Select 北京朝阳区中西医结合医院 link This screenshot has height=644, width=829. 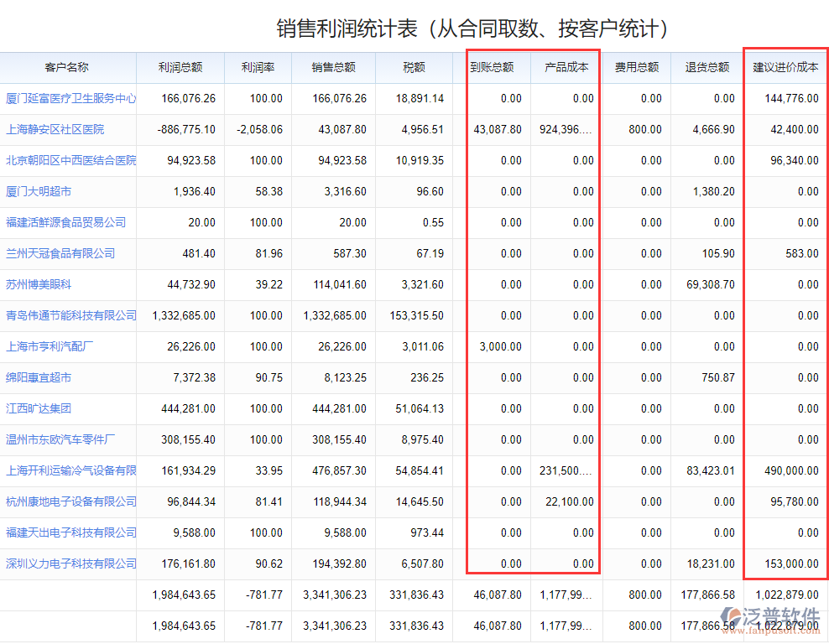[67, 160]
